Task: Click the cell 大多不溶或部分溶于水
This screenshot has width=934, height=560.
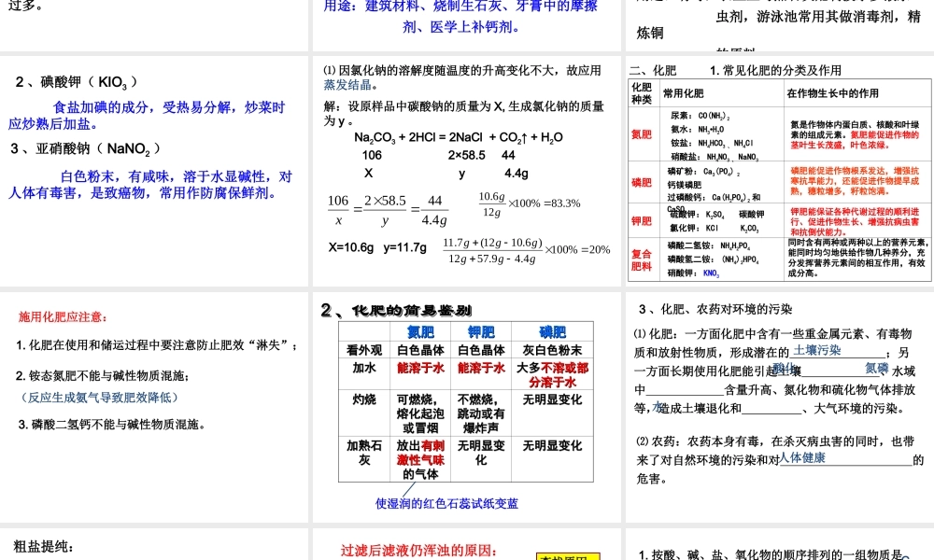Action: pyautogui.click(x=552, y=375)
